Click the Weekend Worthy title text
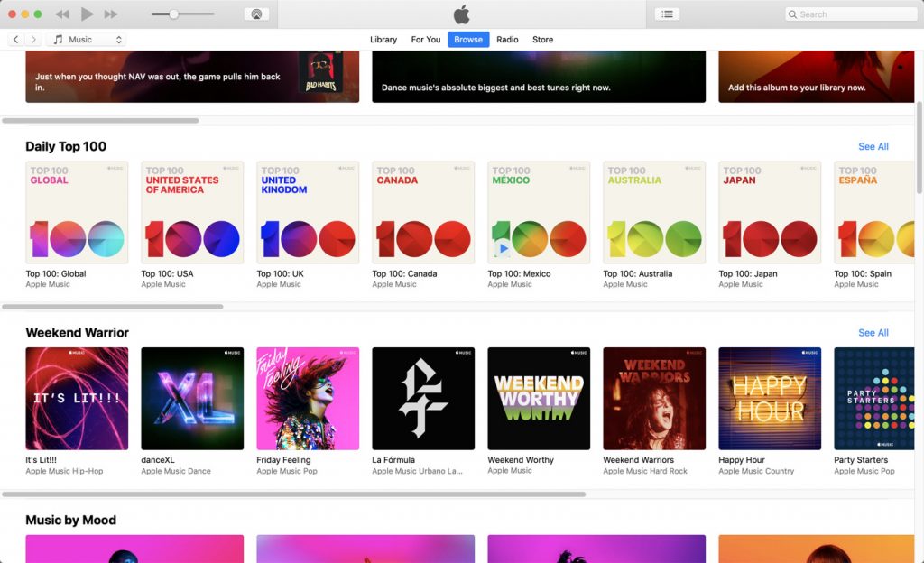 click(521, 460)
